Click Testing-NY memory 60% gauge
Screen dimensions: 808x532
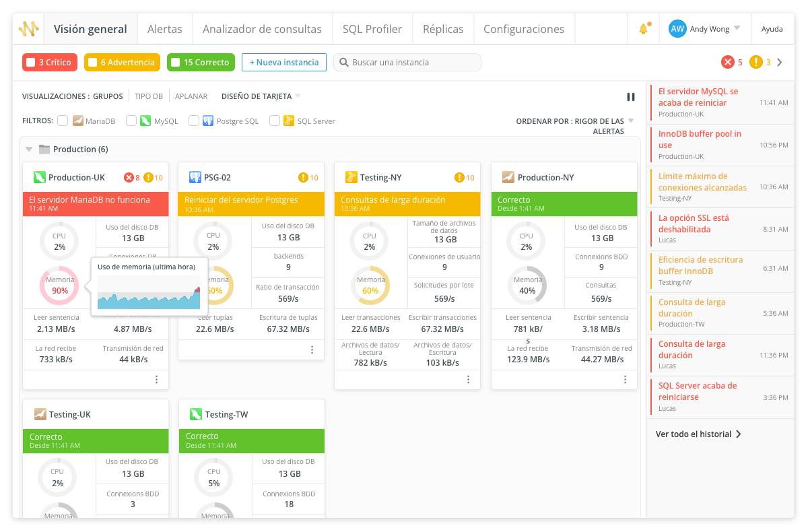370,286
